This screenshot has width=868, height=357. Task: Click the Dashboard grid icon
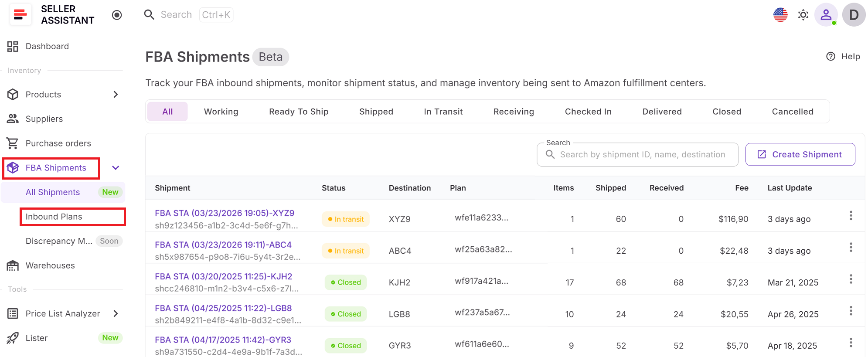13,47
